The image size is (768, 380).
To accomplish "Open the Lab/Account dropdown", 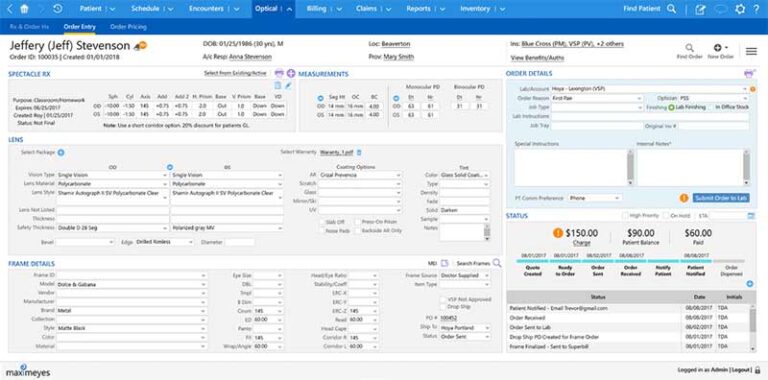I will (x=649, y=89).
